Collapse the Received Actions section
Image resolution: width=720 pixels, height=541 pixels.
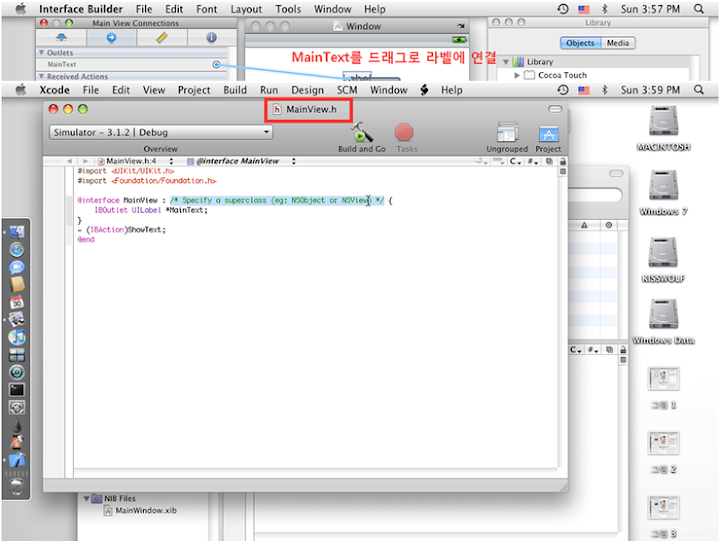41,77
